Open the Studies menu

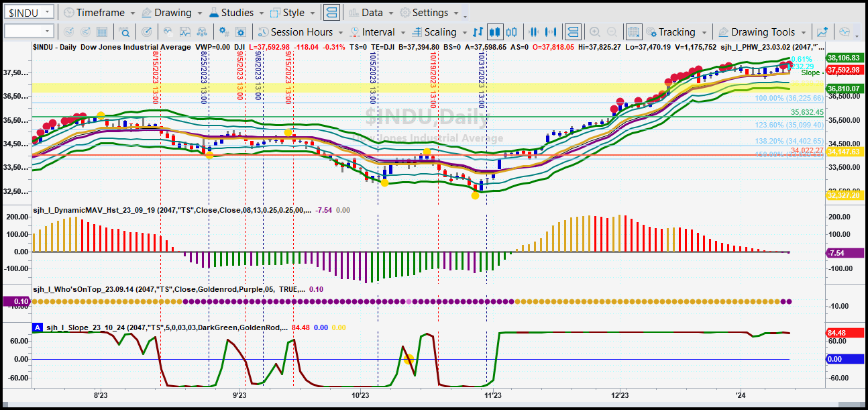[236, 13]
